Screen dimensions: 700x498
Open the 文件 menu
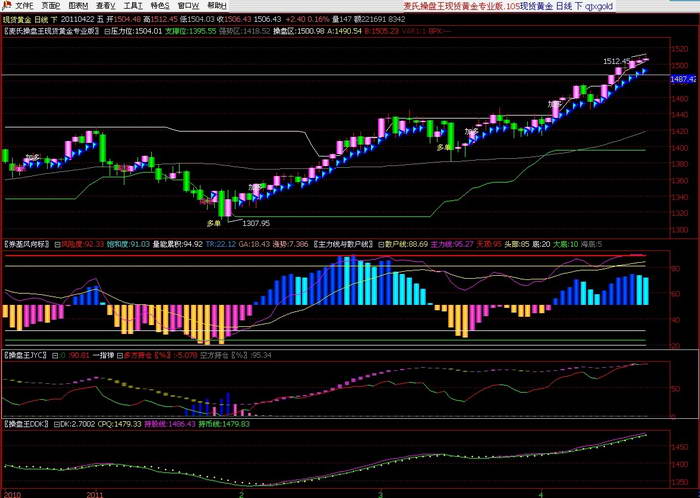pyautogui.click(x=24, y=6)
